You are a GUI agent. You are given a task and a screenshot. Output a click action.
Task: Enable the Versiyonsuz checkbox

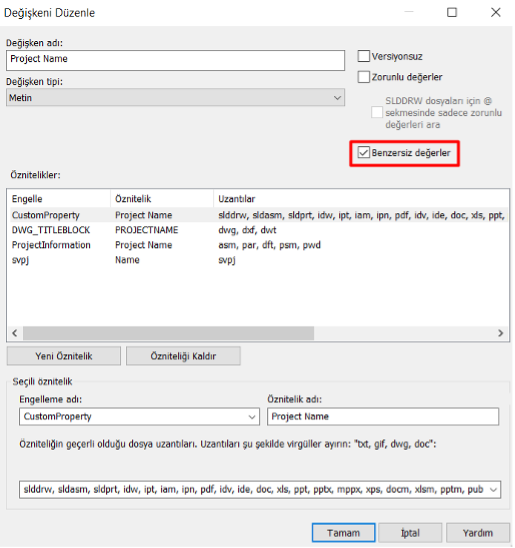363,56
